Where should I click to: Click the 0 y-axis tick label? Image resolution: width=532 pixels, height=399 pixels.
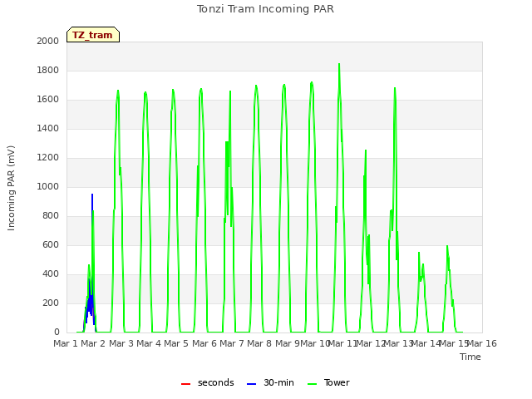(57, 332)
